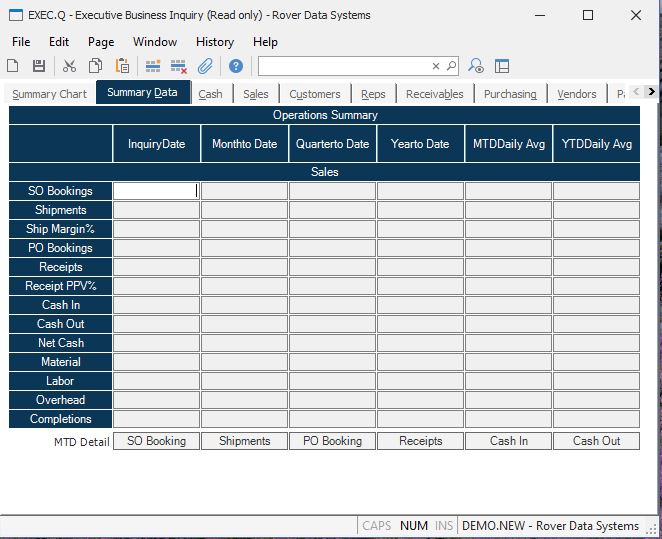Viewport: 662px width, 539px height.
Task: Click the SO Booking MTD detail button
Action: [x=156, y=441]
